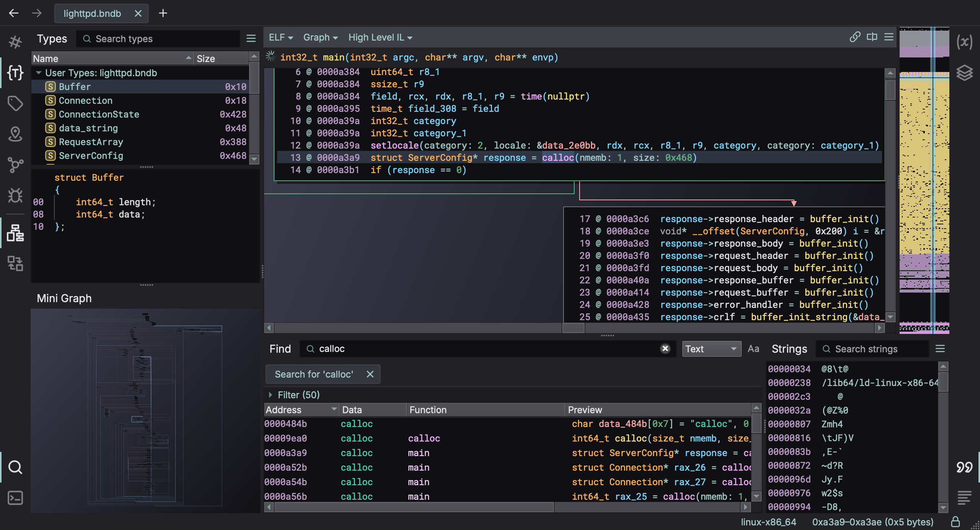Viewport: 980px width, 530px height.
Task: Open the Text search type dropdown
Action: coord(711,349)
